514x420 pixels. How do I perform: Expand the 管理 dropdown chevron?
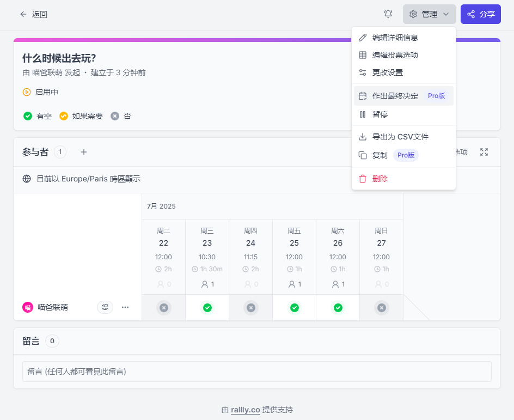point(446,14)
